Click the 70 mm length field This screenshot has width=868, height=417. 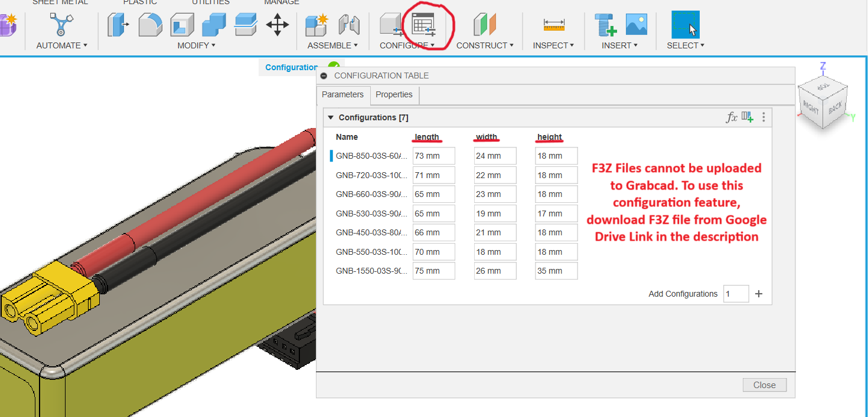pyautogui.click(x=434, y=252)
